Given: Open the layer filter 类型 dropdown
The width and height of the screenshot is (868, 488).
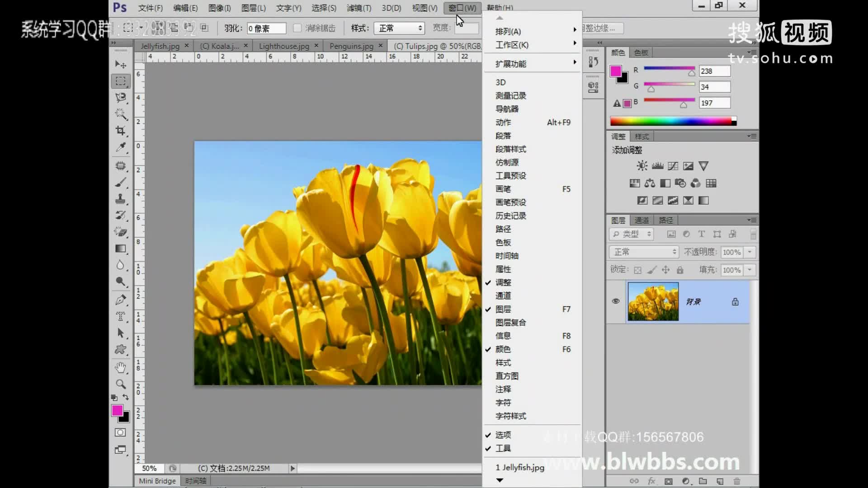Looking at the screenshot, I should click(x=632, y=234).
